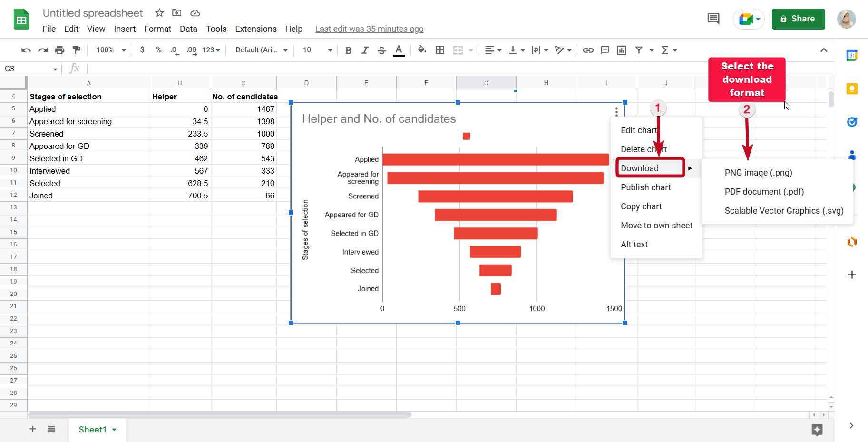Open more number formats 123 dropdown
Viewport: 868px width, 442px height.
211,50
